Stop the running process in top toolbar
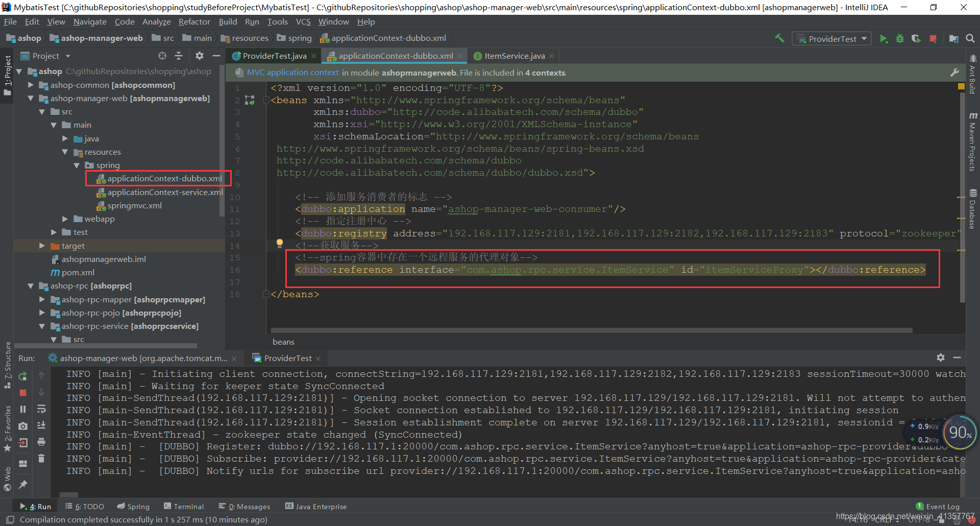The image size is (980, 526). 933,39
